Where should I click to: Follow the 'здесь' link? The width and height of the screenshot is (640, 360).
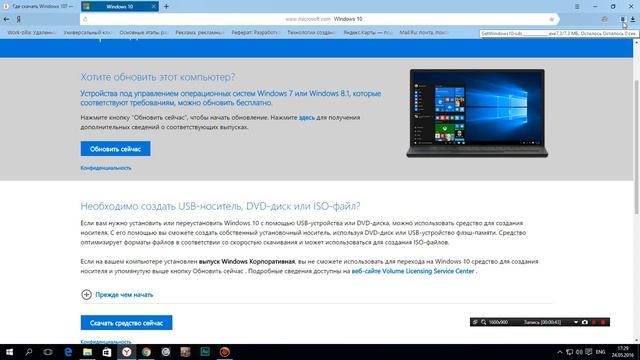point(307,118)
